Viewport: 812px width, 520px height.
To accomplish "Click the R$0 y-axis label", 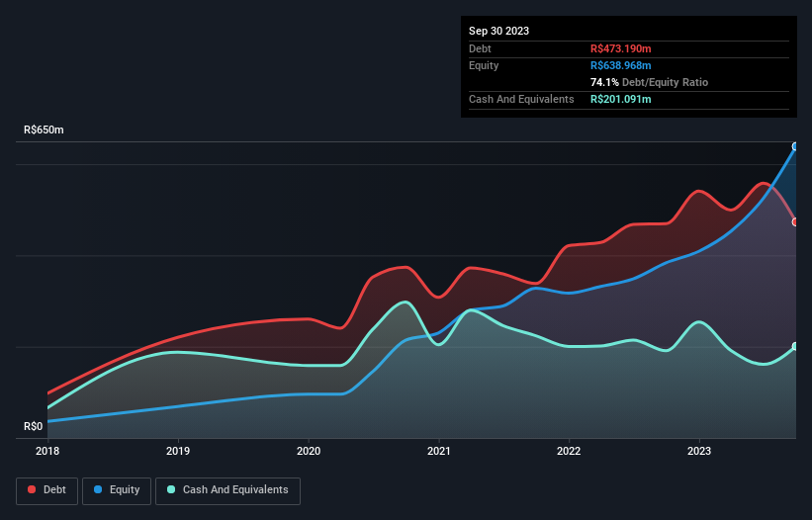I will (x=34, y=426).
